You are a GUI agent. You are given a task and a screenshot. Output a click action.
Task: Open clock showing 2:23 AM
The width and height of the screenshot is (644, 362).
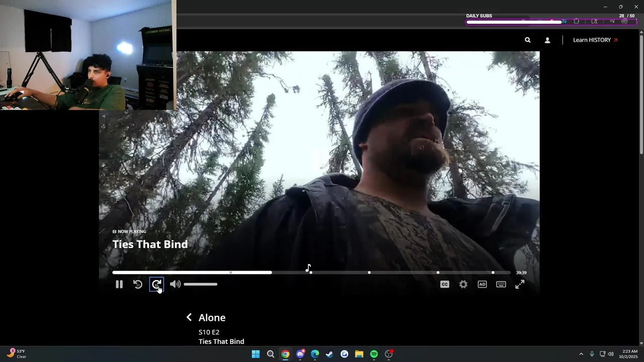click(628, 354)
